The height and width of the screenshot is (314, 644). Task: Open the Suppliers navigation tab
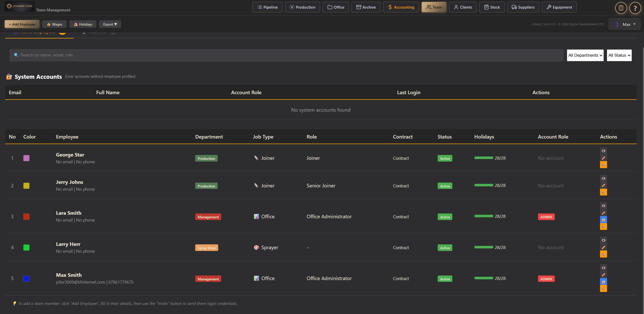click(x=523, y=7)
